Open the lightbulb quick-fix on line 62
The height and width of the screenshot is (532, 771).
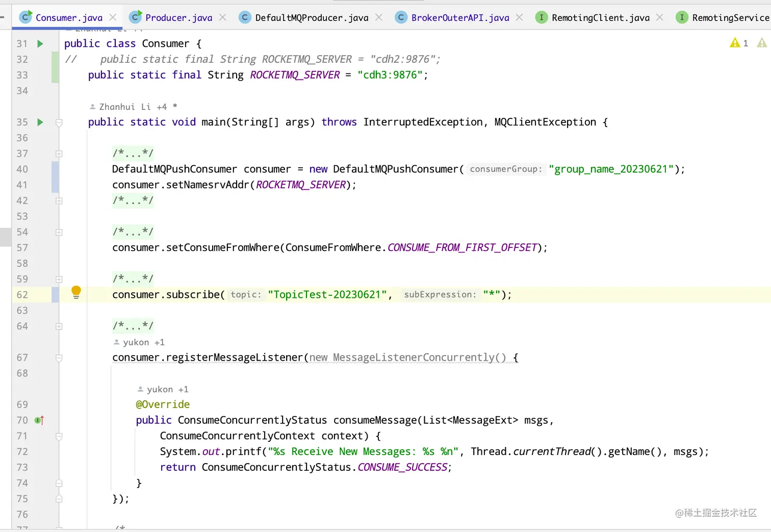[76, 292]
